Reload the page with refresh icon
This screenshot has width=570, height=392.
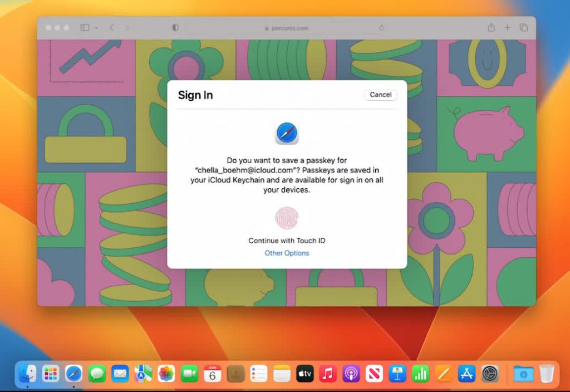[381, 27]
